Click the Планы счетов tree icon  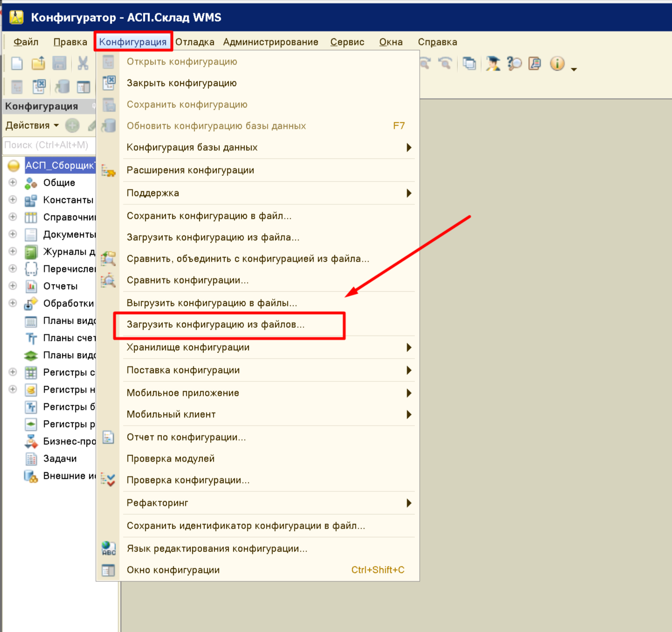click(31, 338)
